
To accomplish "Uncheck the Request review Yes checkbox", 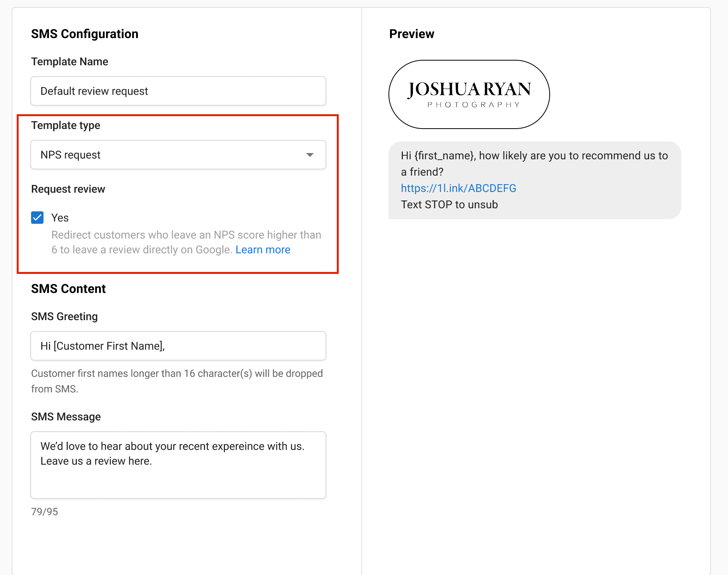I will pyautogui.click(x=37, y=218).
